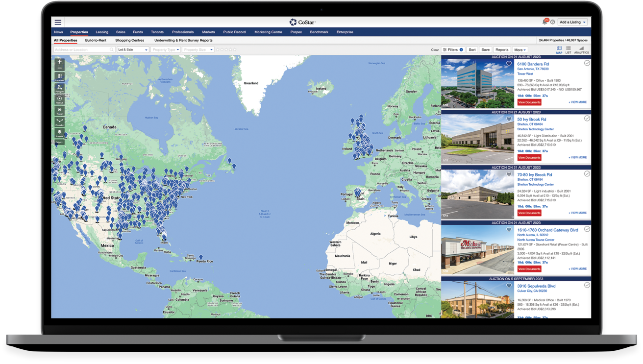Open the 50 Ivy Brook Rd photo
643x364 pixels.
point(477,139)
